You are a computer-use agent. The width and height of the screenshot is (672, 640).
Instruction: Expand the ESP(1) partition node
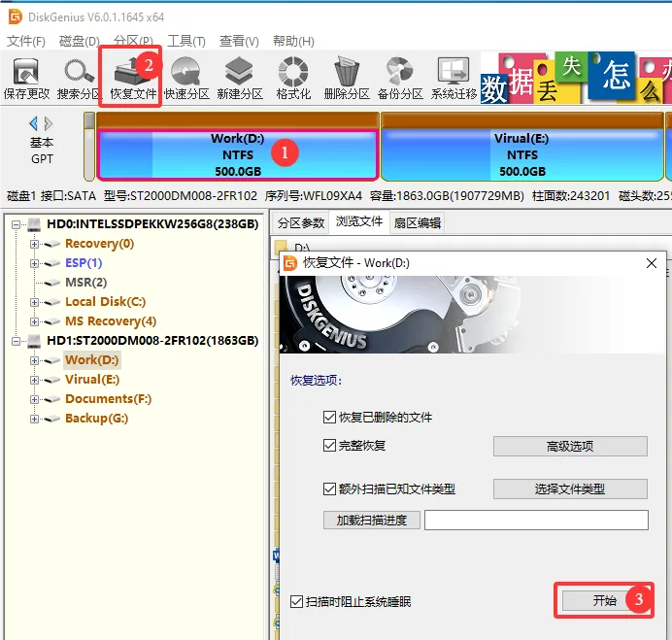(x=34, y=263)
